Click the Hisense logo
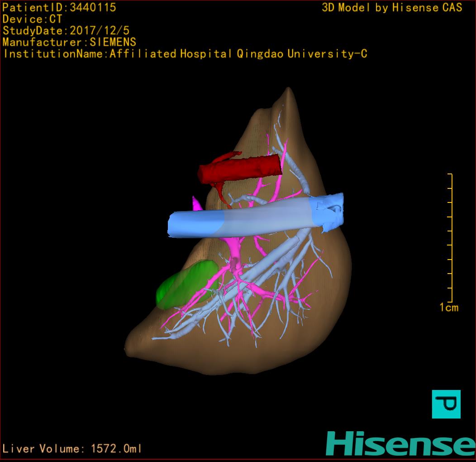The image size is (476, 462). tap(400, 443)
